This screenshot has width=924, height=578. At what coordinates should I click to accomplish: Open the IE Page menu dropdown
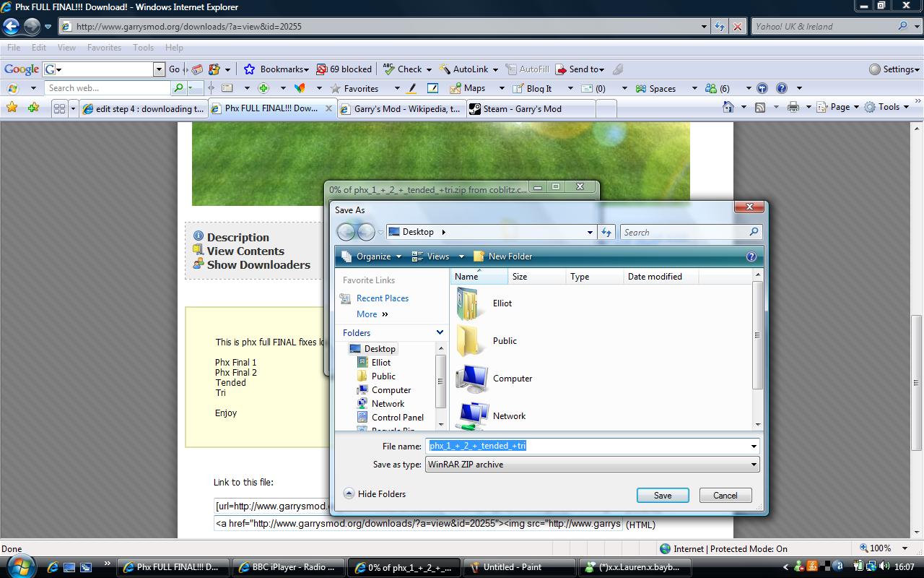pyautogui.click(x=838, y=107)
